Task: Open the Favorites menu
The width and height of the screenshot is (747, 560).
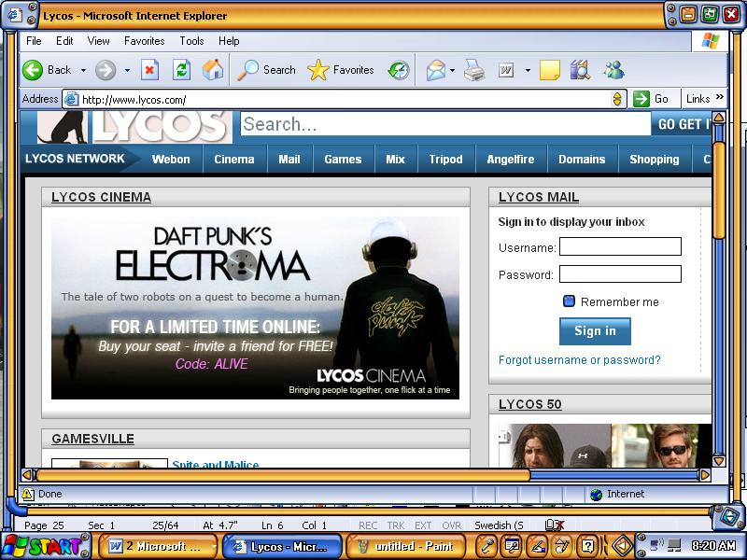Action: tap(145, 41)
